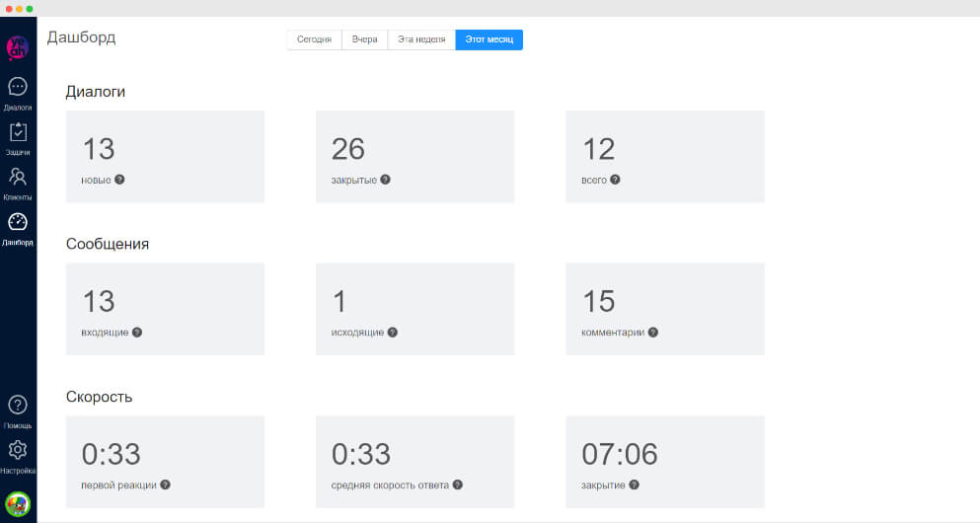The height and width of the screenshot is (523, 980).
Task: Click help icon next to закрытые dialogs
Action: click(385, 180)
